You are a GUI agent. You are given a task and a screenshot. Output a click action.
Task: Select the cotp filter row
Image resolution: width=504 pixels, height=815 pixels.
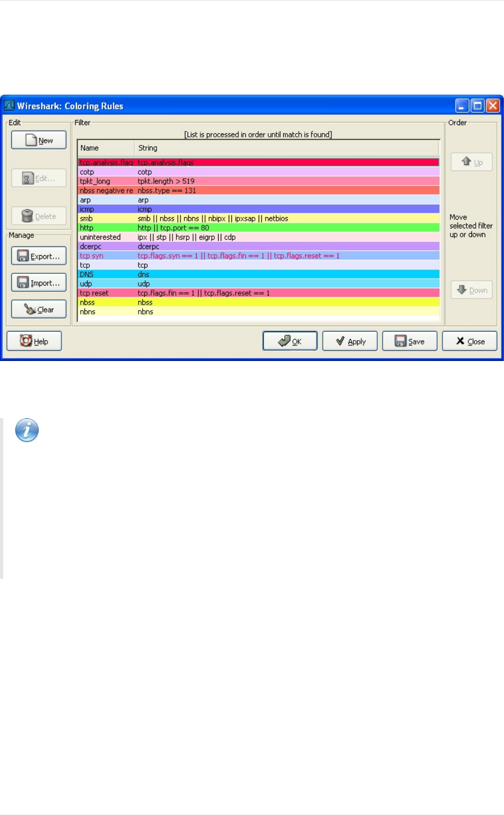[259, 172]
